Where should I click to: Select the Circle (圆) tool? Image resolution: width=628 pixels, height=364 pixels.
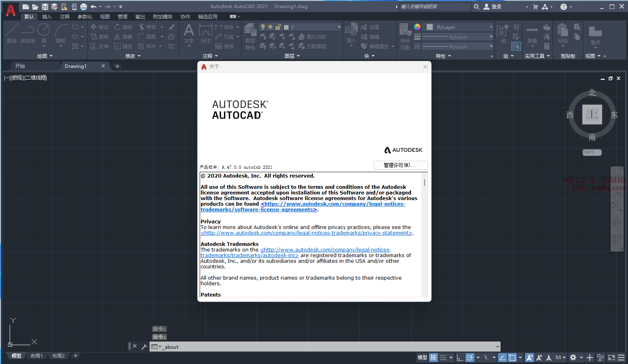[x=43, y=33]
